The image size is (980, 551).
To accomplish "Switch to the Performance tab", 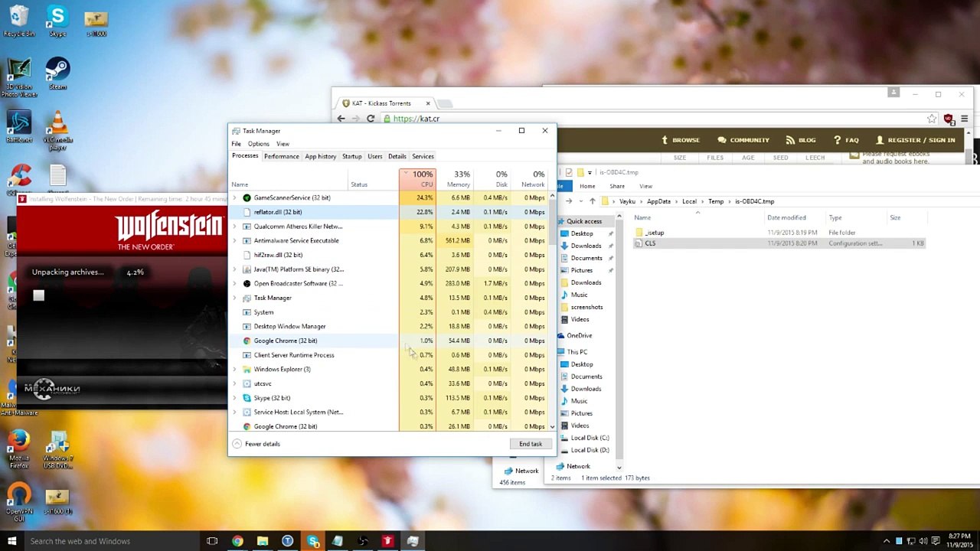I will coord(281,156).
